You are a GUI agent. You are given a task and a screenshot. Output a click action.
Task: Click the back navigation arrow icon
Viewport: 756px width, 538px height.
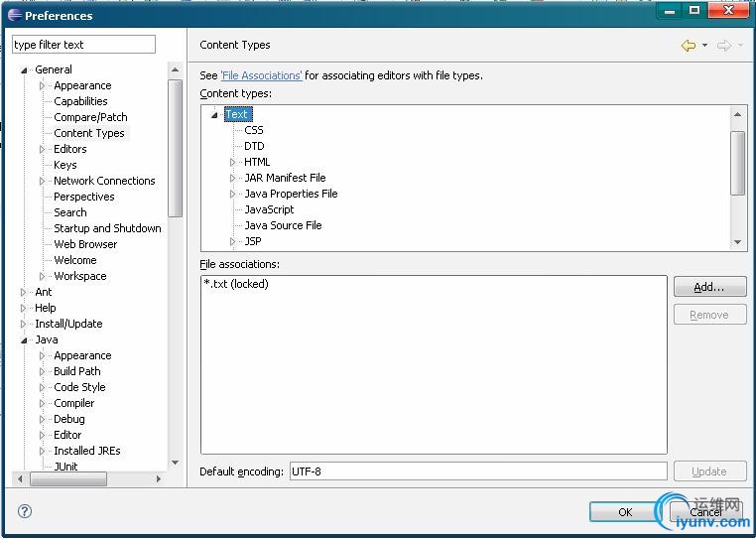point(689,46)
